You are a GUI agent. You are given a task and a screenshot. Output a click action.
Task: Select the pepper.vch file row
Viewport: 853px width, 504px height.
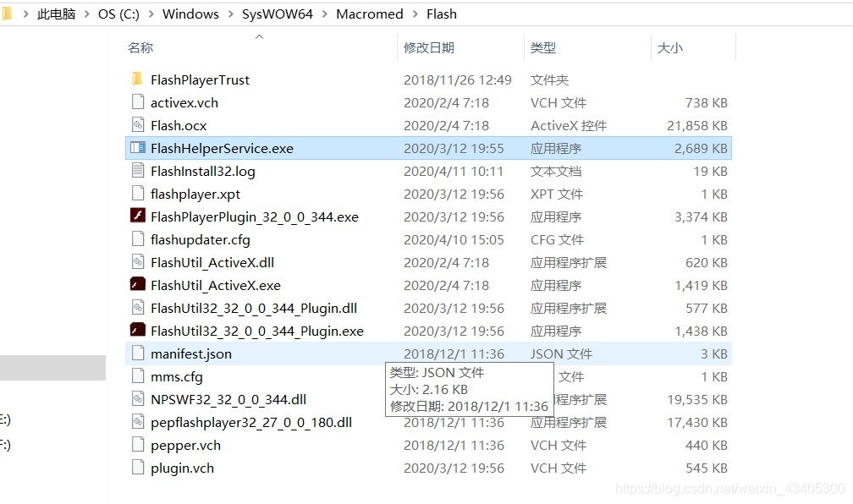[x=185, y=445]
